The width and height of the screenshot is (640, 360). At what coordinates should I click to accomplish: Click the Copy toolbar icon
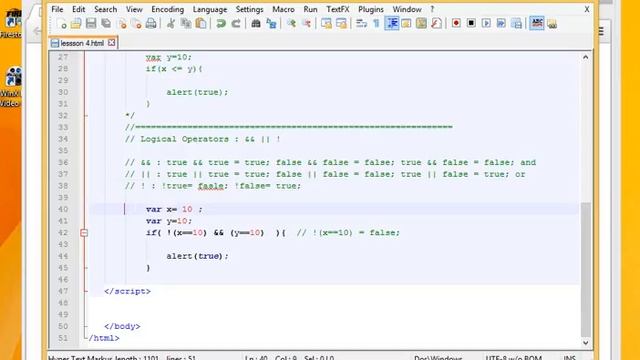(x=186, y=24)
